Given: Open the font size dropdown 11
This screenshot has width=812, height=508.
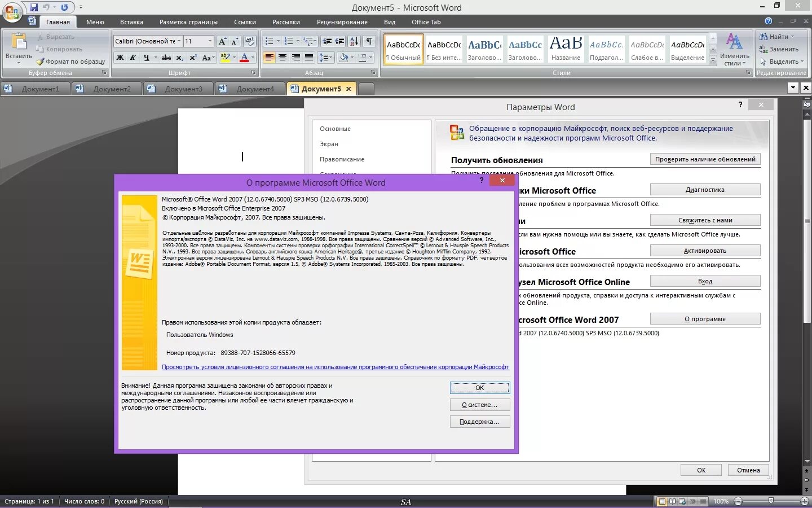Looking at the screenshot, I should (x=210, y=41).
